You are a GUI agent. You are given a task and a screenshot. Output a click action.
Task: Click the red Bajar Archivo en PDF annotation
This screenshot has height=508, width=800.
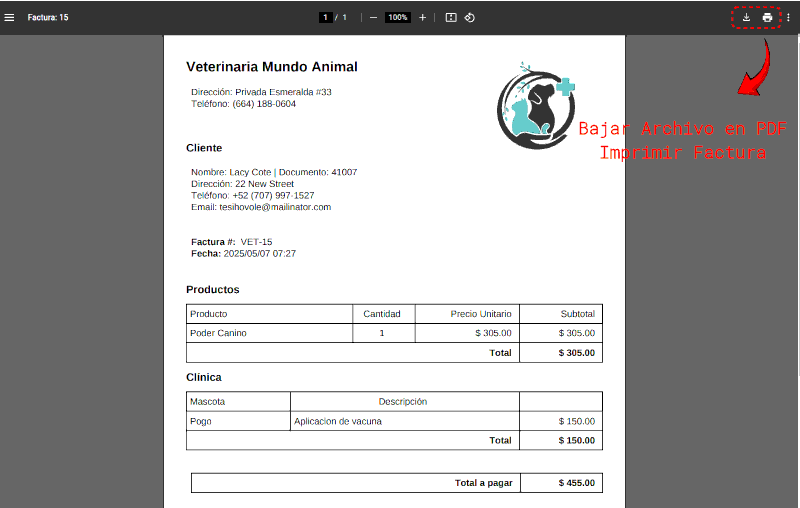coord(682,129)
